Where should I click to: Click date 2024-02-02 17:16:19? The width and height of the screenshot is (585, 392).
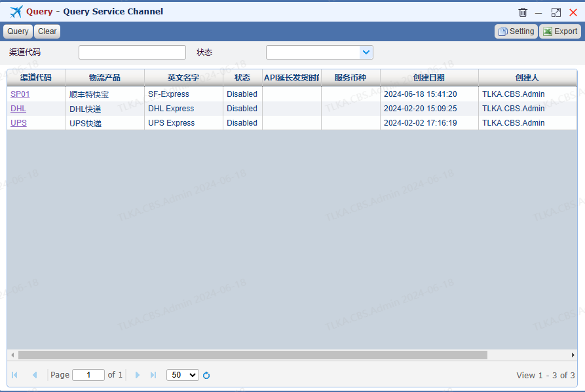coord(430,123)
